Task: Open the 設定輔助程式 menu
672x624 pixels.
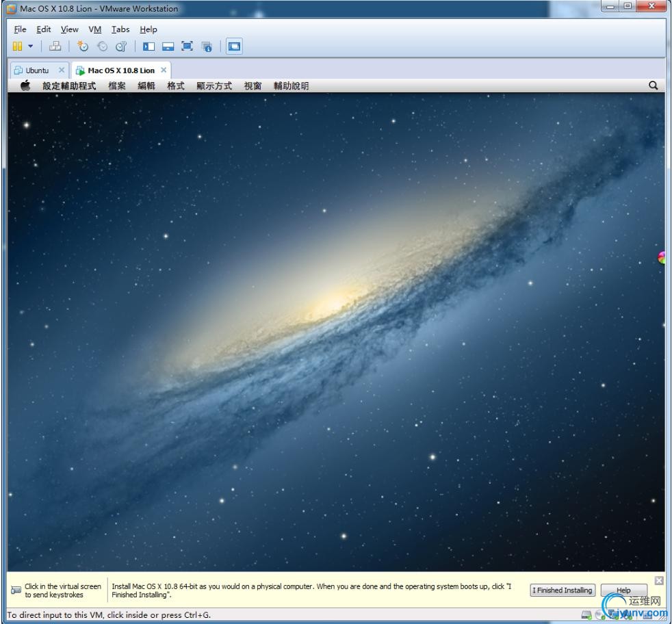Action: (x=69, y=86)
